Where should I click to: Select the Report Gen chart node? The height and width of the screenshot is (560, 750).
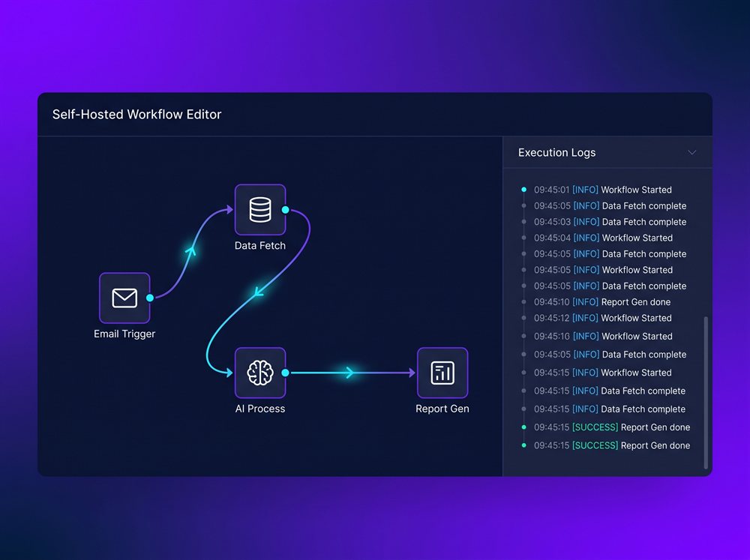pos(442,373)
